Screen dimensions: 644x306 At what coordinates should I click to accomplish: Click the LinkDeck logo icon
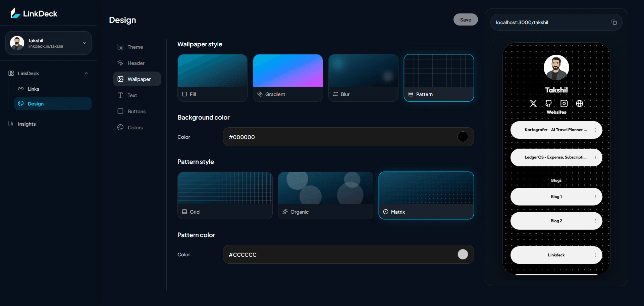point(15,13)
